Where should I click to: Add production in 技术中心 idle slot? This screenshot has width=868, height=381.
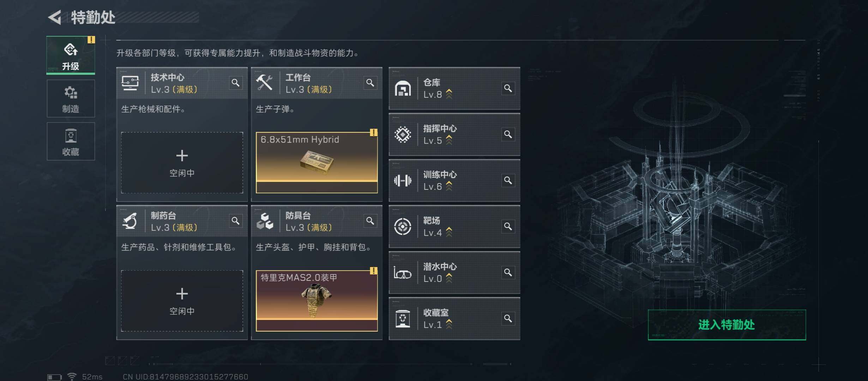click(182, 163)
